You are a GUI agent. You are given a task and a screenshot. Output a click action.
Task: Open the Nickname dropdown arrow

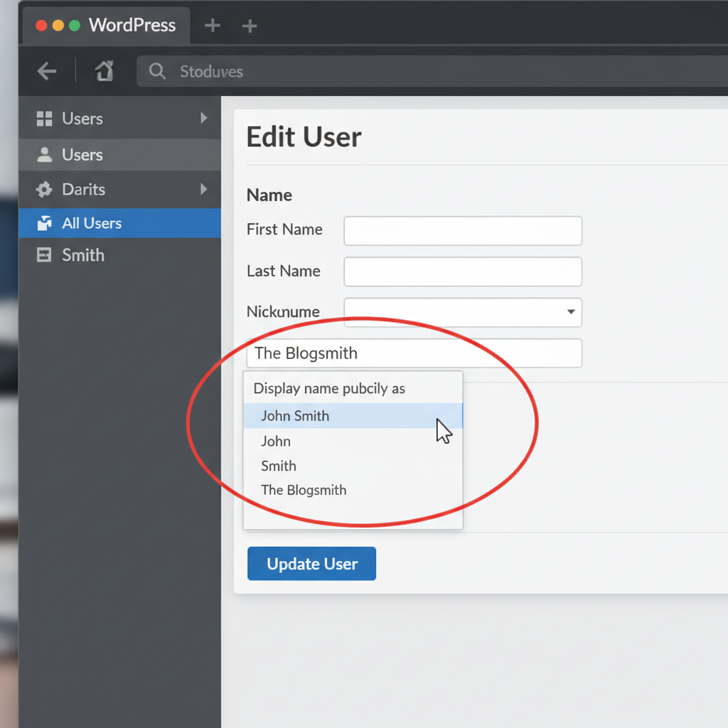pyautogui.click(x=571, y=312)
